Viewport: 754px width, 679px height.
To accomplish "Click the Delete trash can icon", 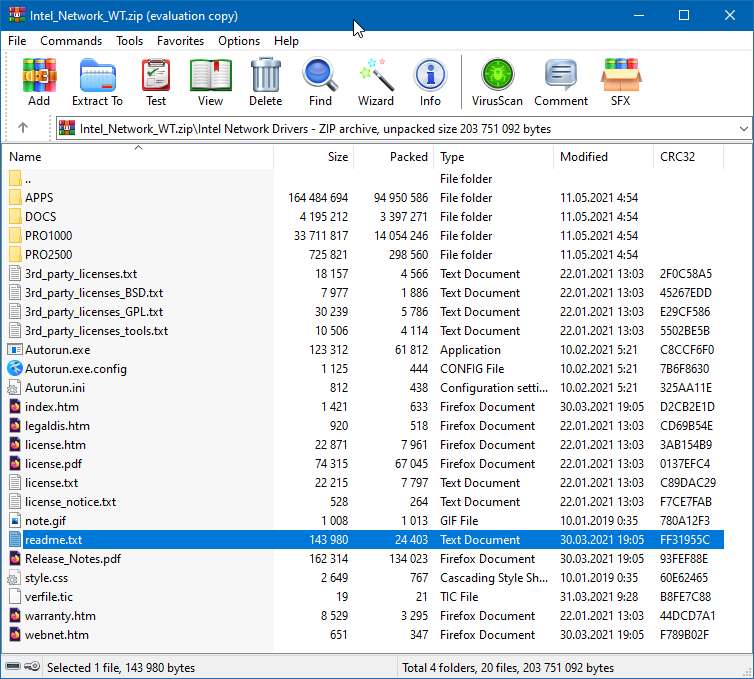I will click(x=265, y=82).
